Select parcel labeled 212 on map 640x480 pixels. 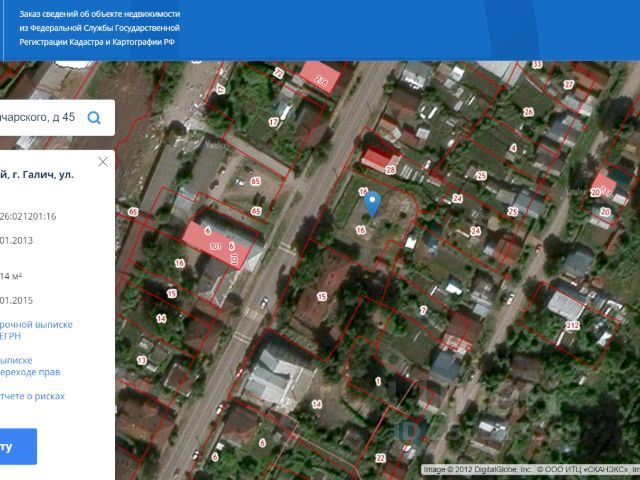pyautogui.click(x=572, y=325)
